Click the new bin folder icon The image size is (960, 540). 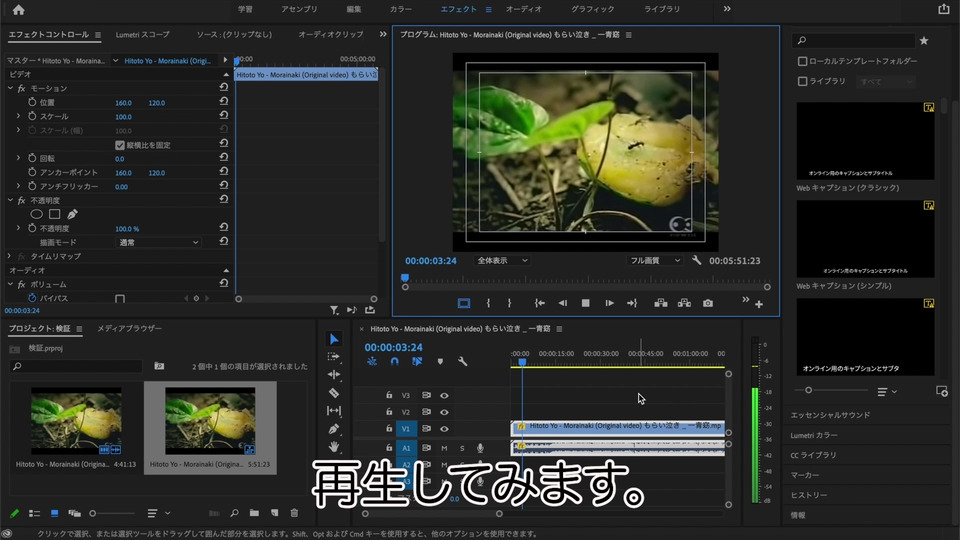(254, 513)
